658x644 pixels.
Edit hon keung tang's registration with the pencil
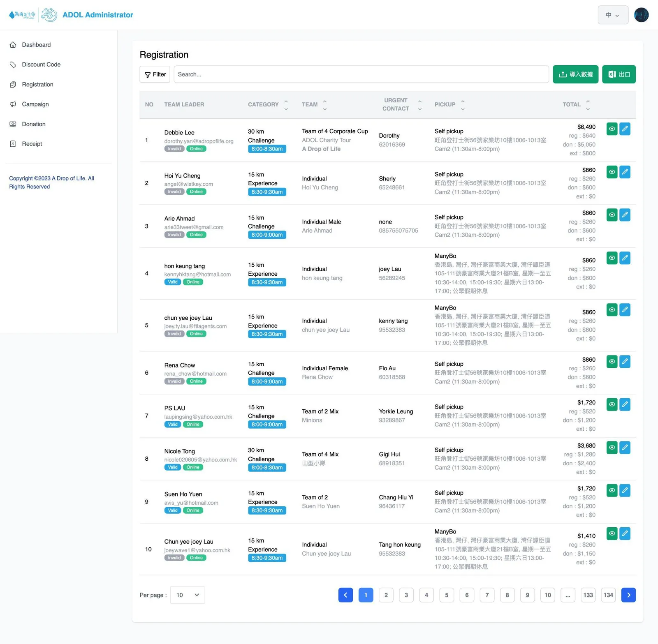pos(625,258)
